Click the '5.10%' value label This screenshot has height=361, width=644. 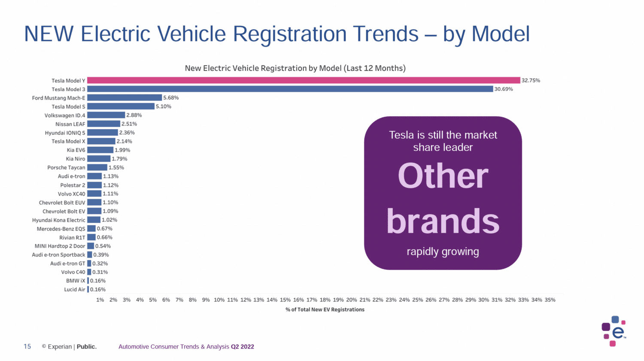click(164, 106)
